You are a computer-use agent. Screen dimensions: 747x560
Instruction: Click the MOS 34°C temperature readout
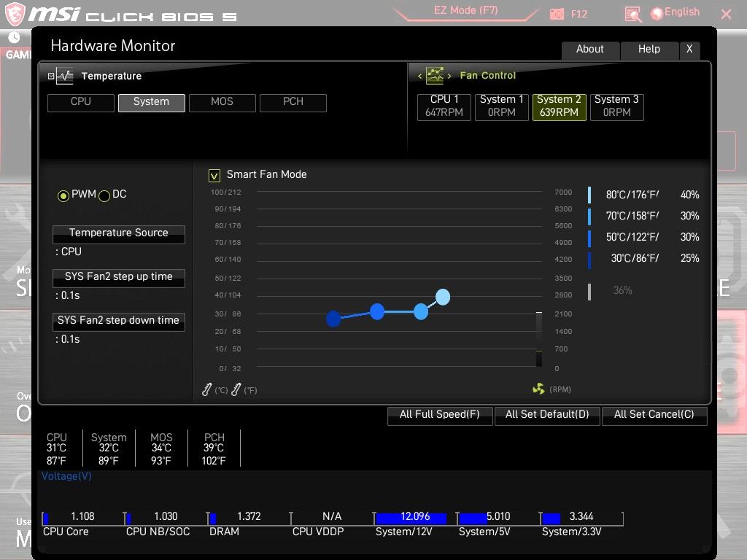pyautogui.click(x=161, y=448)
